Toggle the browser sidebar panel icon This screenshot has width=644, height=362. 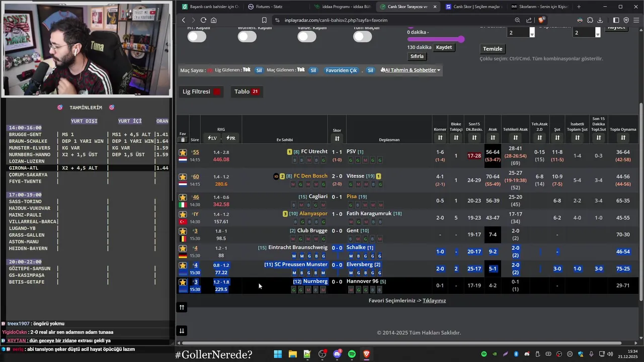616,20
